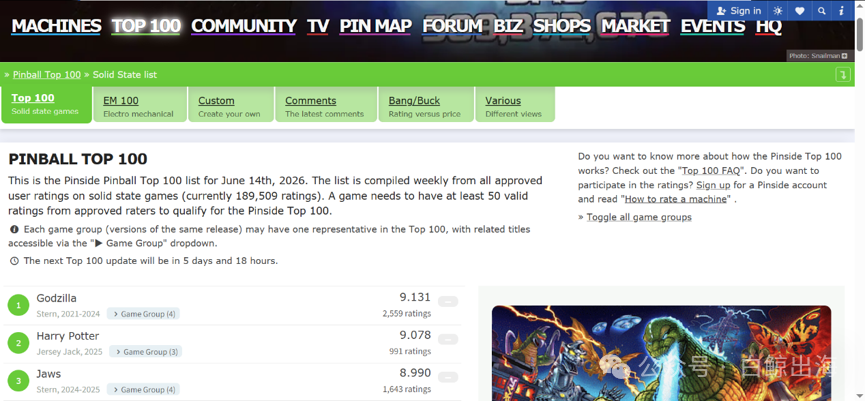This screenshot has height=401, width=865.
Task: Switch to the EM 100 tab
Action: pos(140,105)
